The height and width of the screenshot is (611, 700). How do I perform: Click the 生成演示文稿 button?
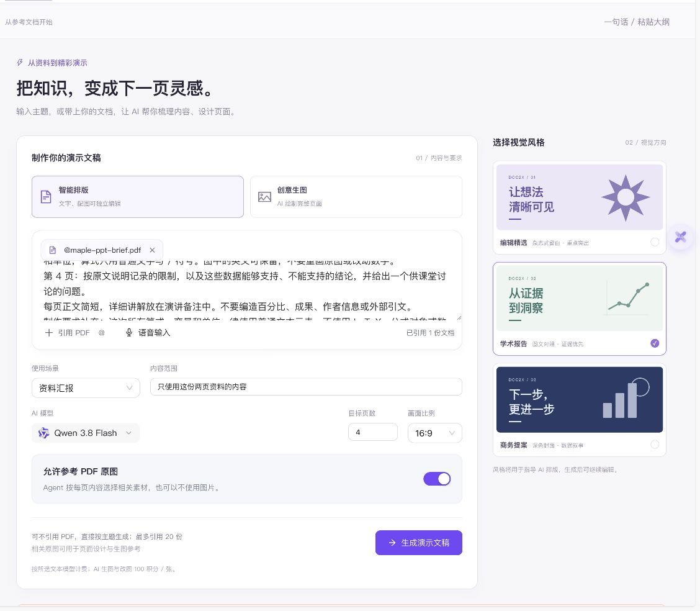click(x=419, y=543)
